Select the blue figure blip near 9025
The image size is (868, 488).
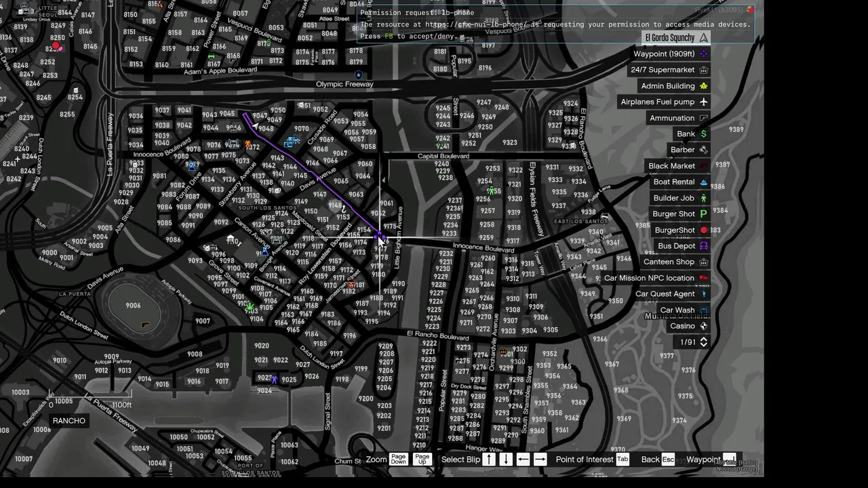tap(274, 380)
